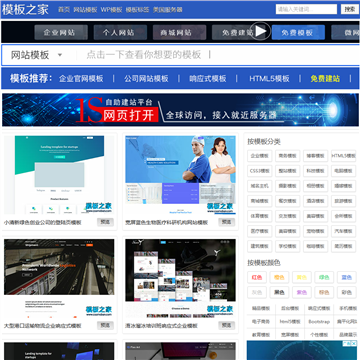Image resolution: width=360 pixels, height=360 pixels.
Task: Preview the 滑冰溜冰培训班 template
Action: 227,325
